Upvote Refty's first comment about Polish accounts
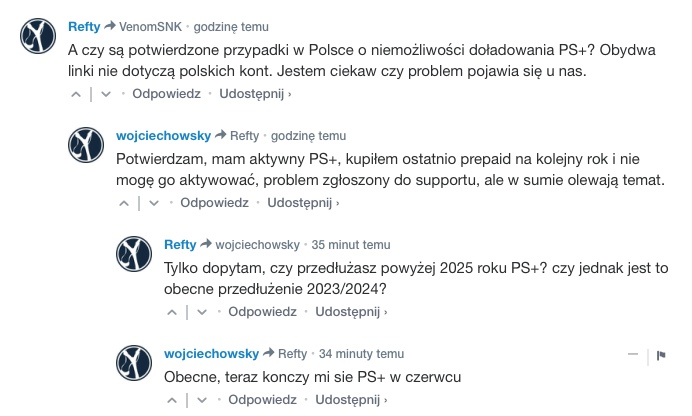Screen dimensions: 692x416 (x=76, y=94)
